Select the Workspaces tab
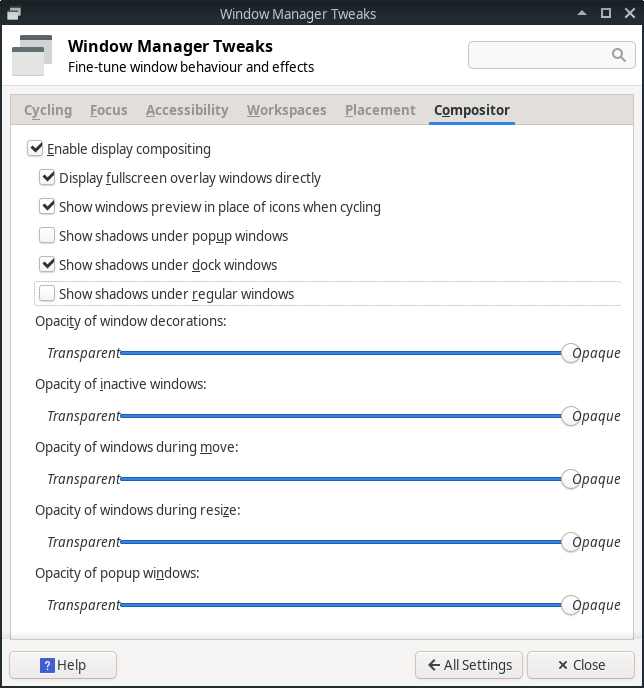This screenshot has height=688, width=644. click(286, 110)
